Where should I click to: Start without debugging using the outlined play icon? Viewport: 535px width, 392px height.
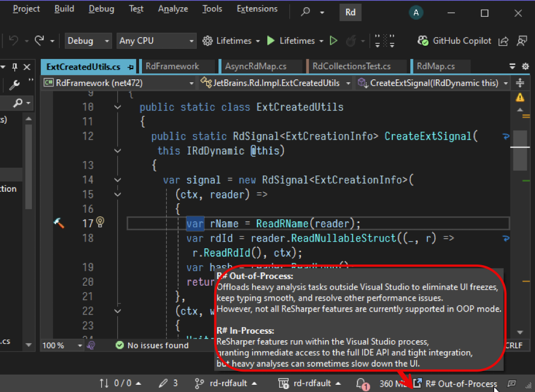[333, 40]
